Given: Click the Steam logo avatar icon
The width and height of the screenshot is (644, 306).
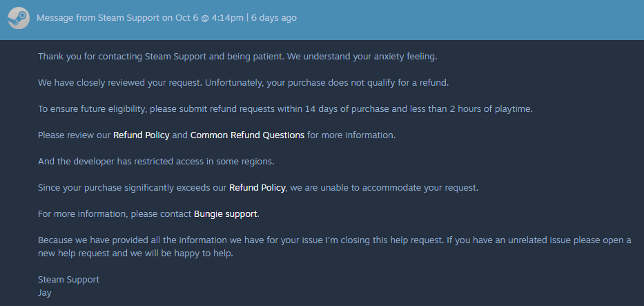Looking at the screenshot, I should (19, 17).
